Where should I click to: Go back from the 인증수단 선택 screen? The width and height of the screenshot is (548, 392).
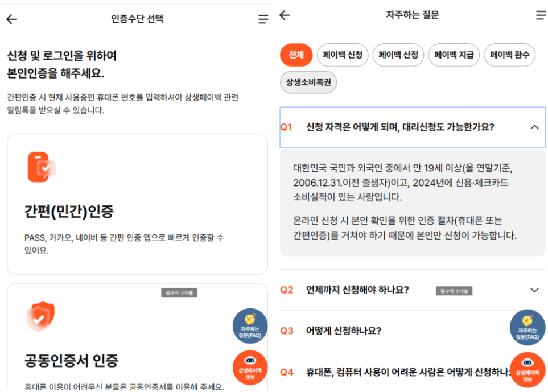click(11, 19)
